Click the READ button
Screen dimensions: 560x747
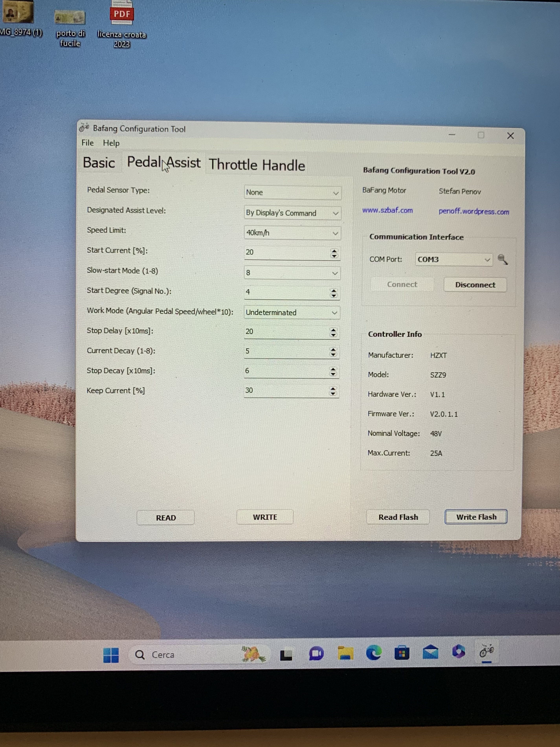(x=165, y=517)
